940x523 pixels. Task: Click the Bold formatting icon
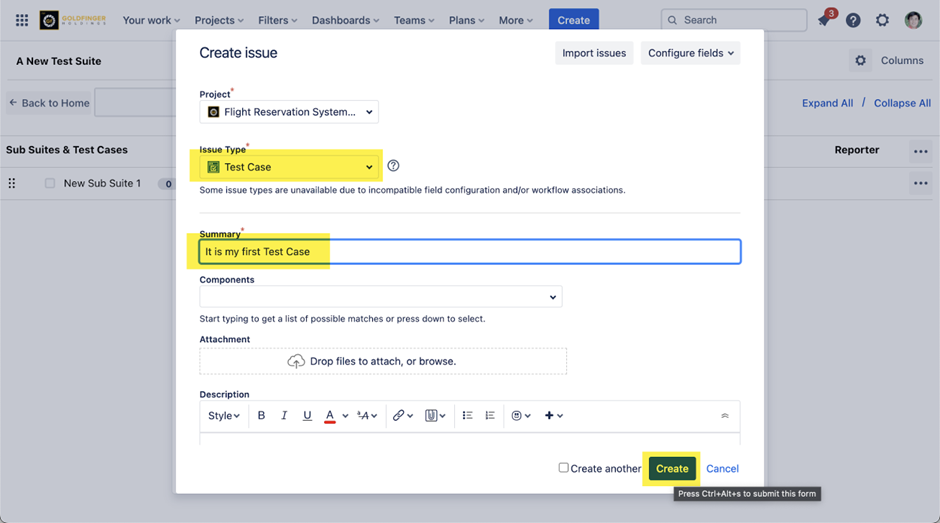coord(262,416)
